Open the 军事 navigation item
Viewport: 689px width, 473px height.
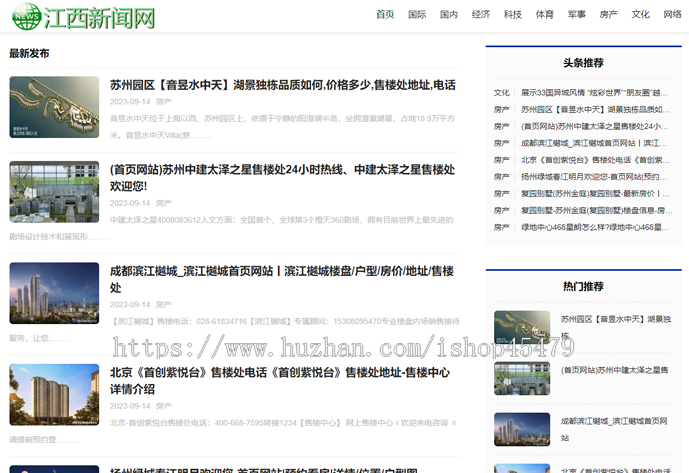pyautogui.click(x=577, y=15)
